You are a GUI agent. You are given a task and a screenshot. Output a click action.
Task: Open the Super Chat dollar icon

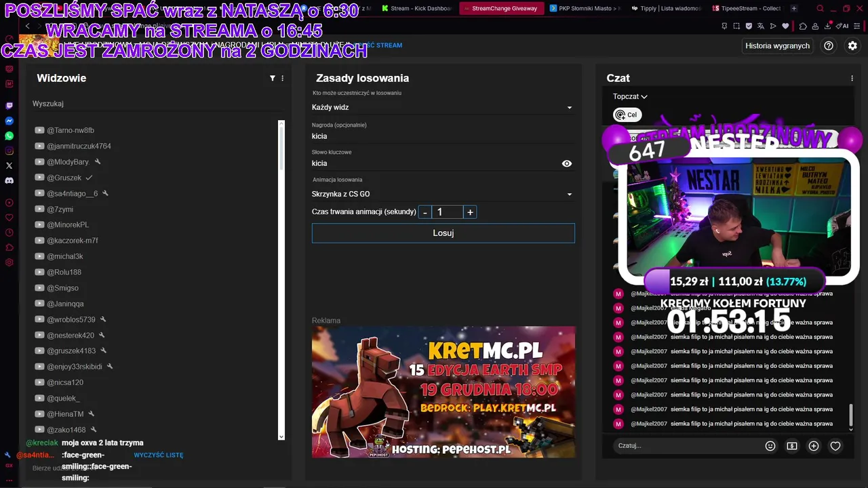pyautogui.click(x=792, y=446)
